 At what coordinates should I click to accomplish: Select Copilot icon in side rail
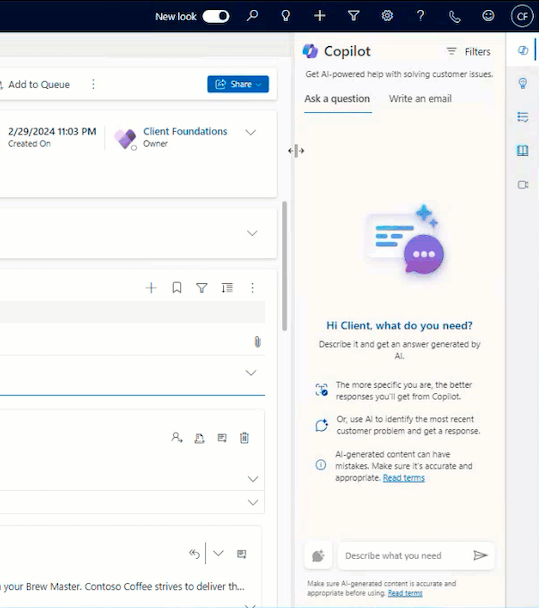pyautogui.click(x=523, y=50)
